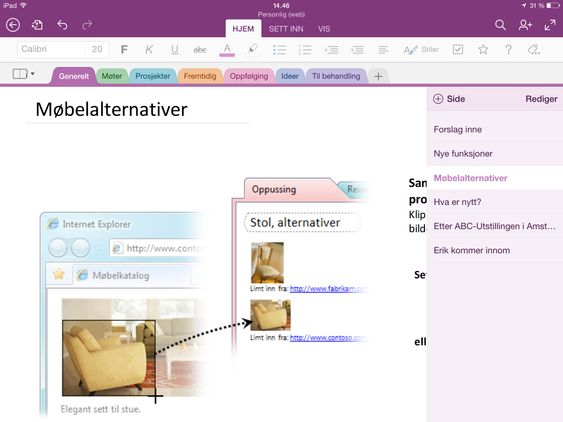Tap the upper chair thumbnail
The width and height of the screenshot is (563, 422).
click(267, 263)
